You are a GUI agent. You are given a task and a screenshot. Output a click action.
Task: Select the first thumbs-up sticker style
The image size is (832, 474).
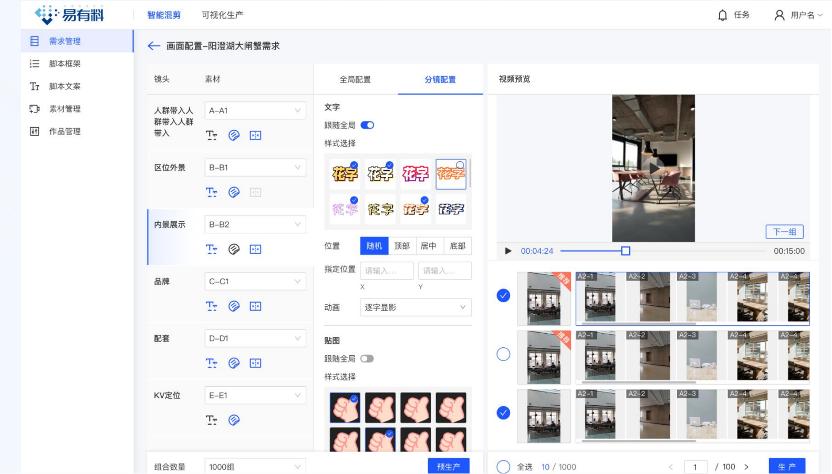point(345,408)
